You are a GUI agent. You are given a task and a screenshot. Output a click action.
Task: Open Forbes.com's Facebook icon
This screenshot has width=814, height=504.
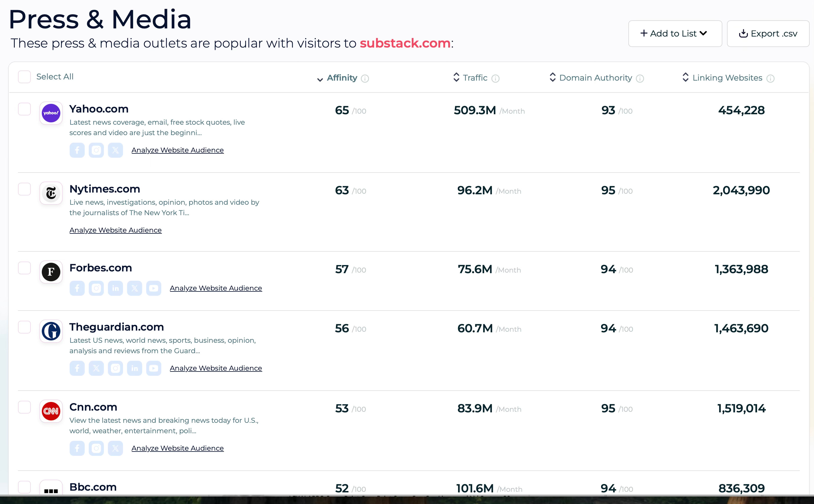77,288
